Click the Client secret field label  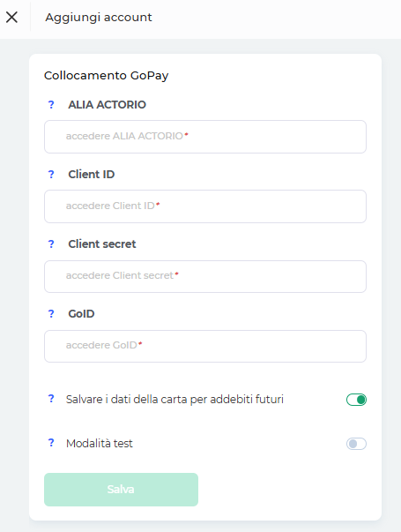coord(102,244)
